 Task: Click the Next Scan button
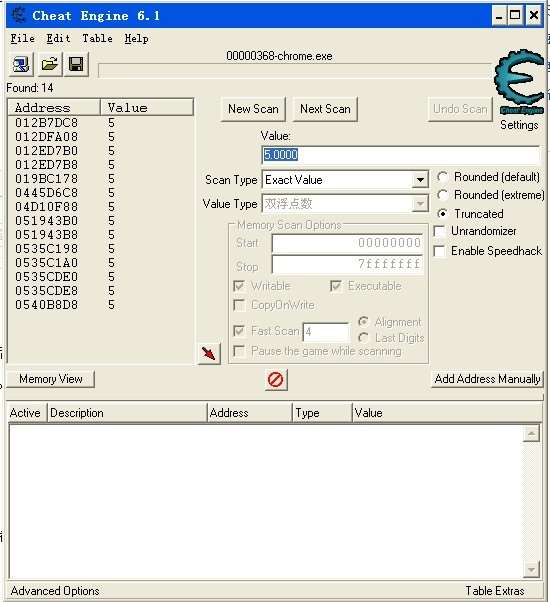click(x=325, y=109)
